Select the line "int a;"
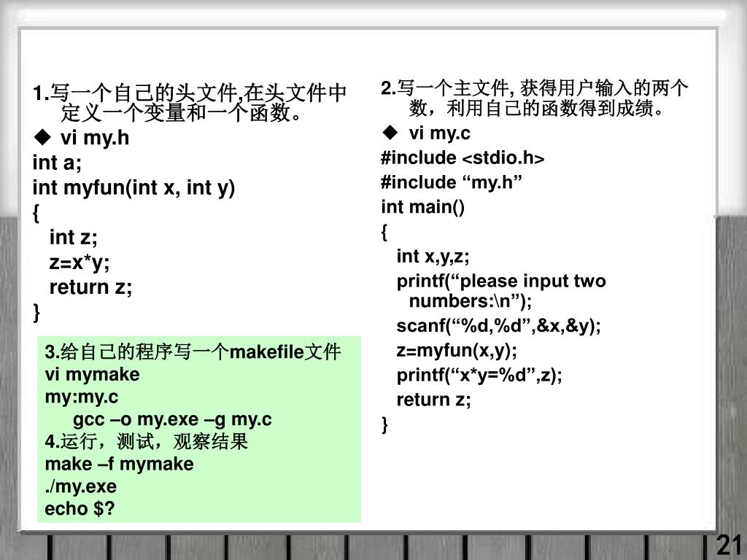Image resolution: width=747 pixels, height=560 pixels. (57, 163)
